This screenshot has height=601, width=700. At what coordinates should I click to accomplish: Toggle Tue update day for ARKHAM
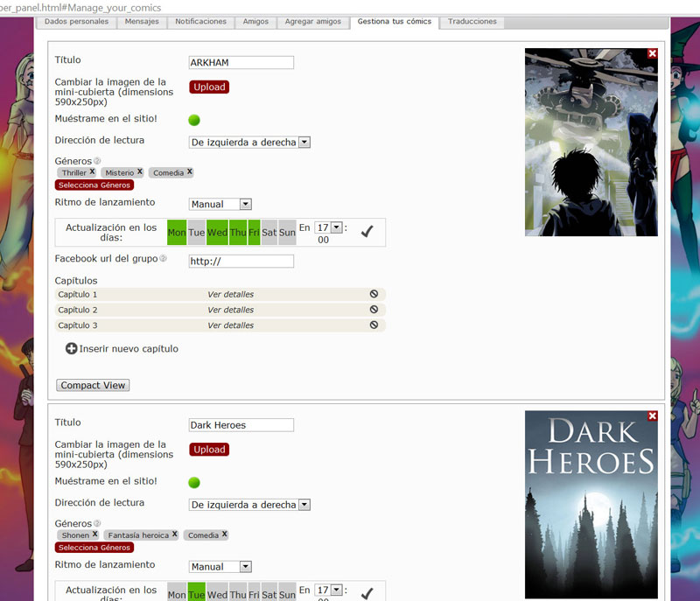pos(198,233)
